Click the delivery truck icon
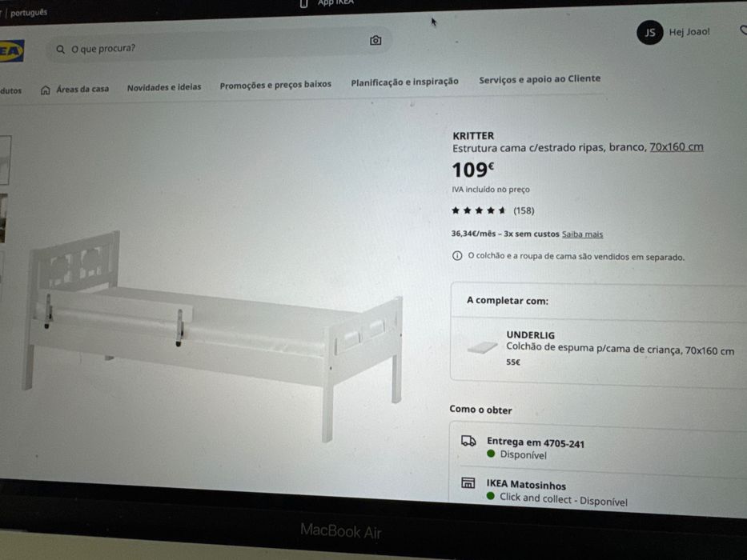Viewport: 747px width, 560px height. point(468,441)
